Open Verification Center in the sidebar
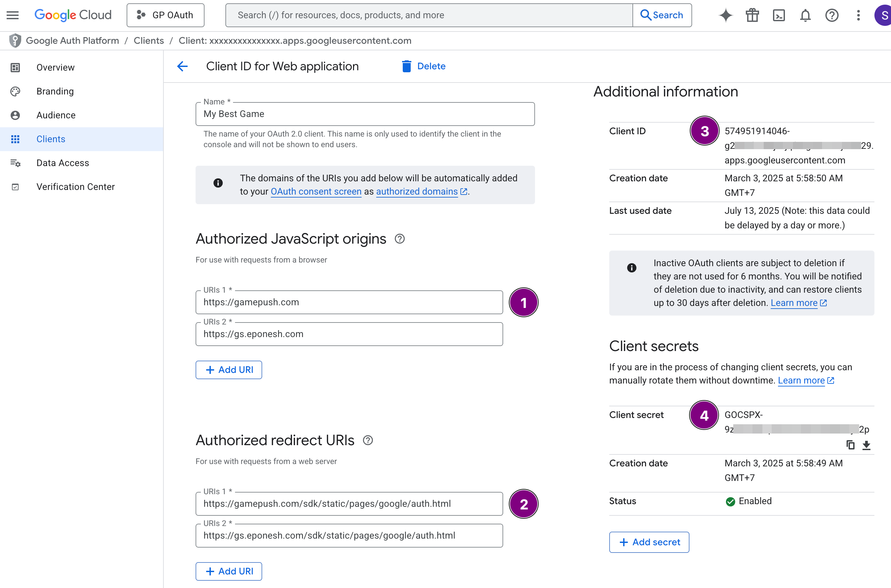Viewport: 891px width, 588px height. tap(81, 187)
